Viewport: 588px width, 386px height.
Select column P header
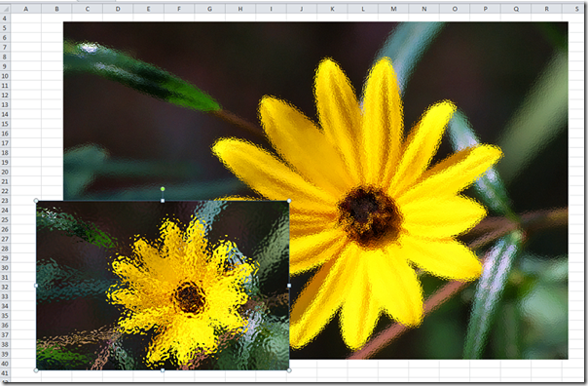[485, 9]
